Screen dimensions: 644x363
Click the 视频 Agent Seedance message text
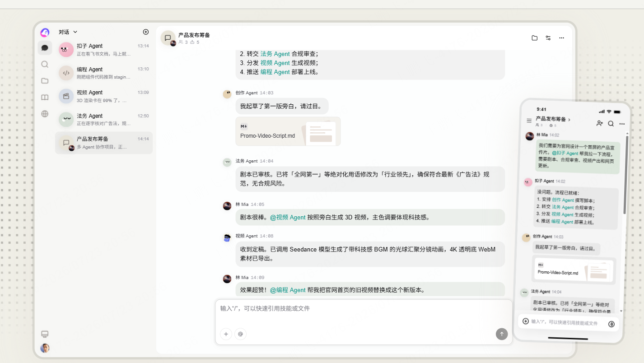[370, 254]
